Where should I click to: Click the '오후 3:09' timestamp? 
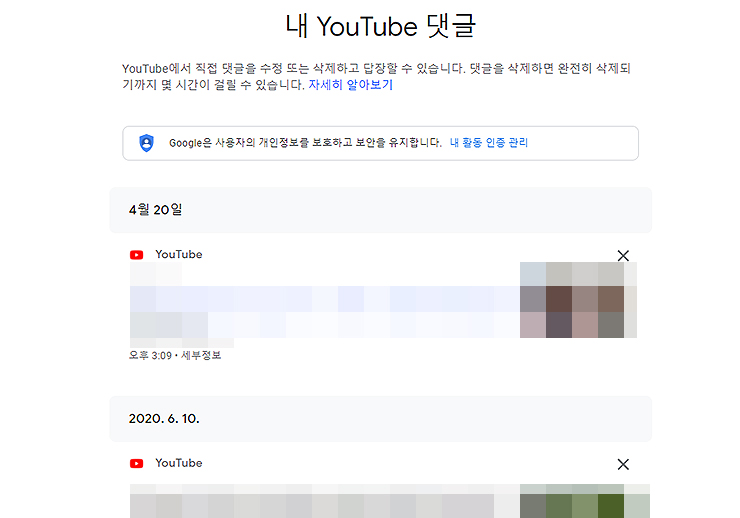151,355
